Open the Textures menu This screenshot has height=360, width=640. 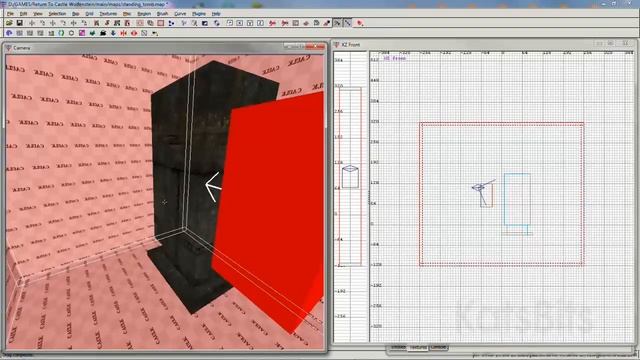[x=108, y=13]
